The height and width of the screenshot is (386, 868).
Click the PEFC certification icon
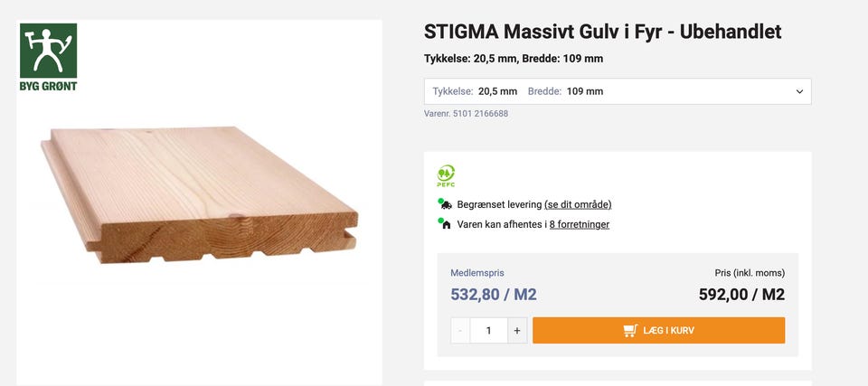(446, 175)
